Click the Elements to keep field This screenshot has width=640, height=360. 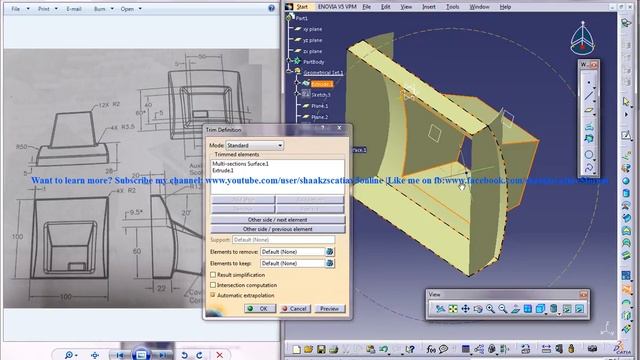coord(293,263)
